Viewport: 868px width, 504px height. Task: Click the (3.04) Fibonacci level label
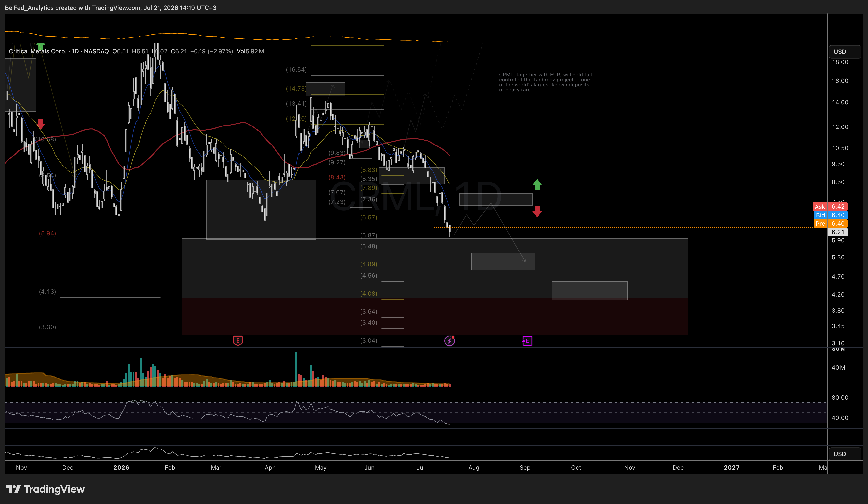(x=369, y=341)
